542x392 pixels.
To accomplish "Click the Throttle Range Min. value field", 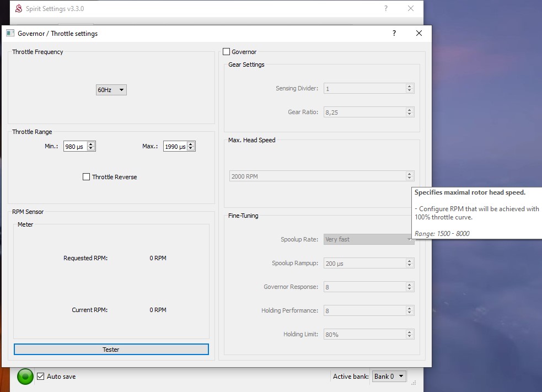I will coord(75,147).
